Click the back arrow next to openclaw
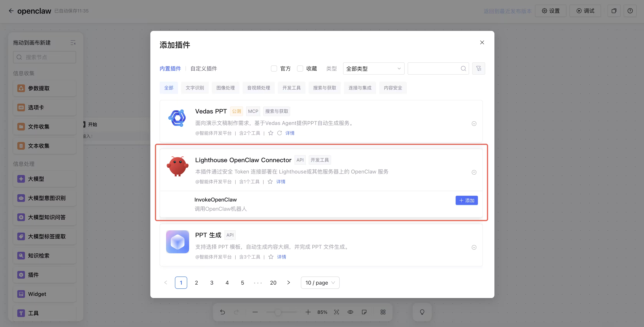Viewport: 644px width, 327px height. point(11,11)
